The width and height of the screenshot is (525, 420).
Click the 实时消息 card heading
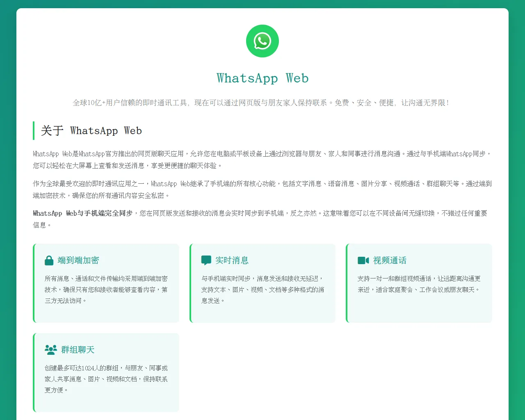click(x=232, y=260)
